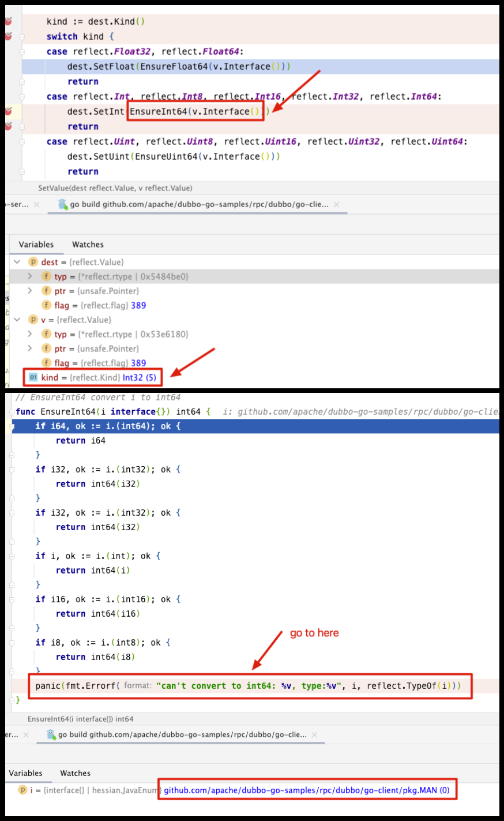Open the Watches tab in SetValue debugger
This screenshot has width=504, height=821.
click(88, 245)
